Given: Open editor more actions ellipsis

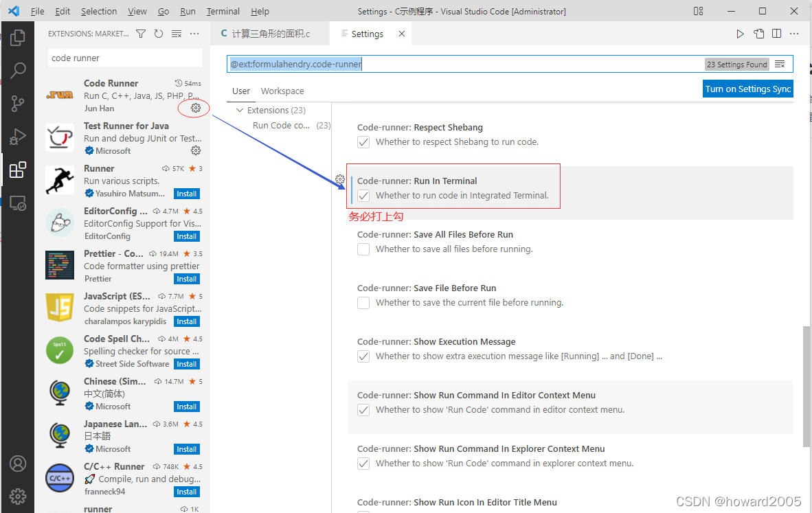Looking at the screenshot, I should point(794,34).
